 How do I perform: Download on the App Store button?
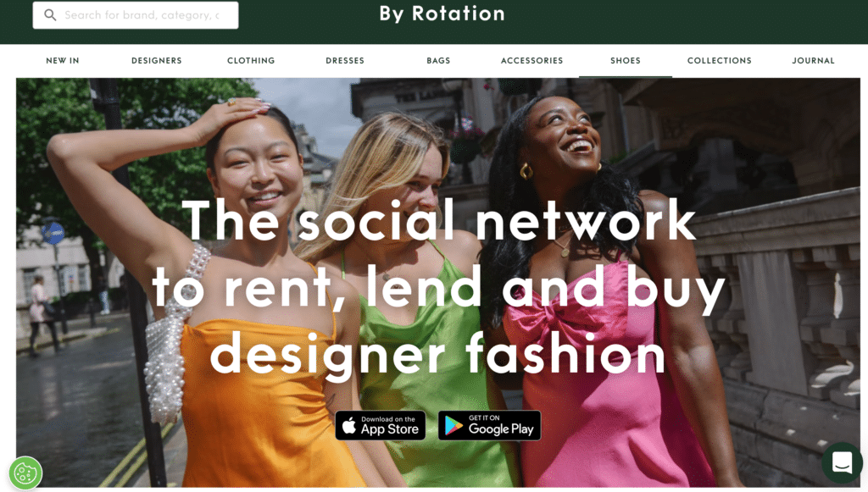click(381, 426)
